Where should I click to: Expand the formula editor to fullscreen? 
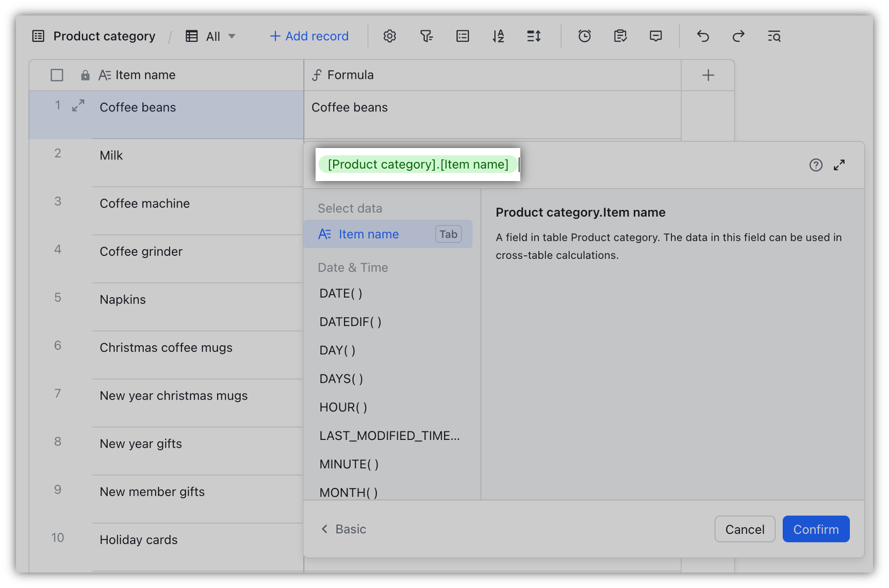(x=839, y=165)
